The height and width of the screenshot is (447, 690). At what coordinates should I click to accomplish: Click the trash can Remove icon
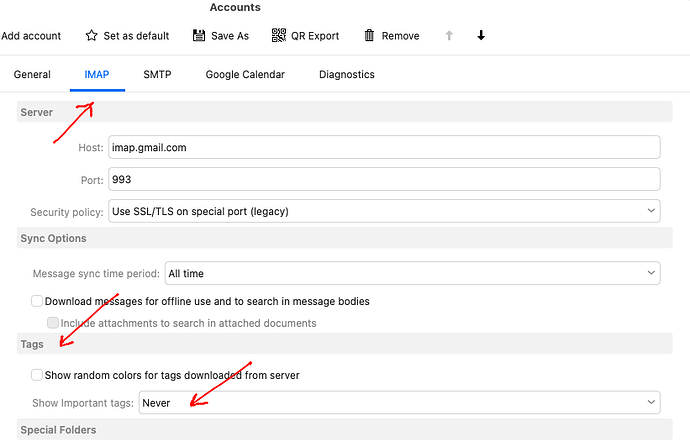369,36
